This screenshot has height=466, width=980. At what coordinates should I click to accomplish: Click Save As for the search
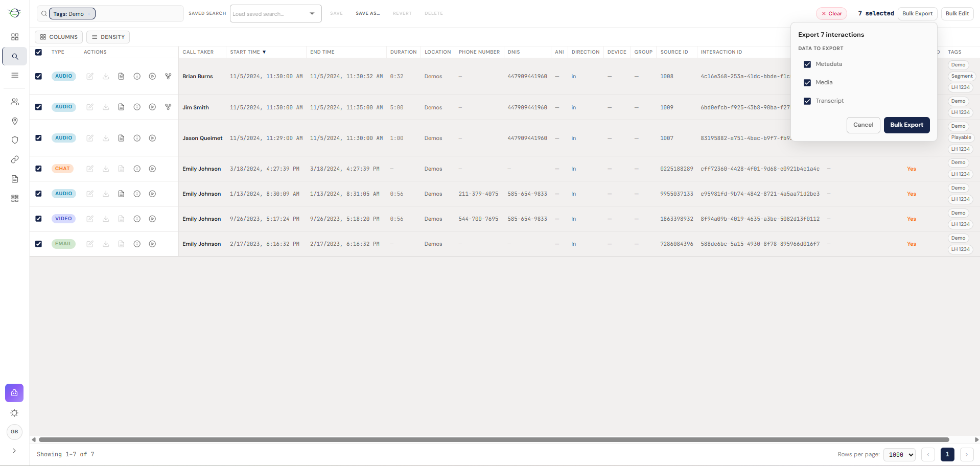[368, 13]
